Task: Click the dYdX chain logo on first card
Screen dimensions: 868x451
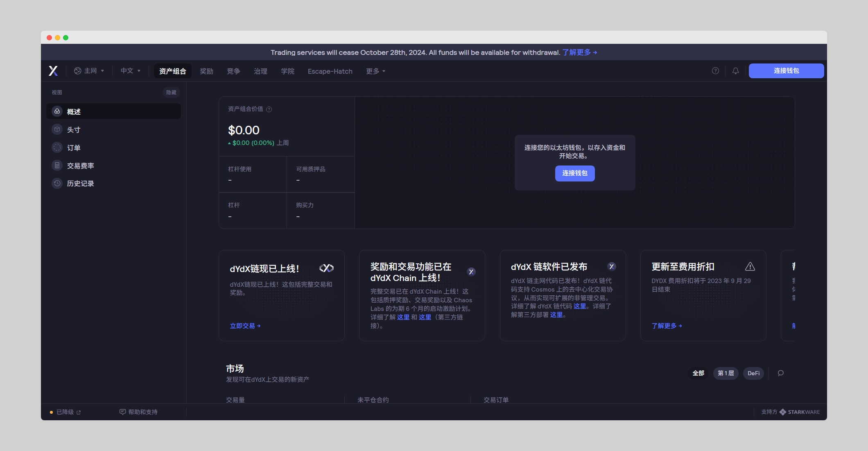Action: click(x=326, y=268)
